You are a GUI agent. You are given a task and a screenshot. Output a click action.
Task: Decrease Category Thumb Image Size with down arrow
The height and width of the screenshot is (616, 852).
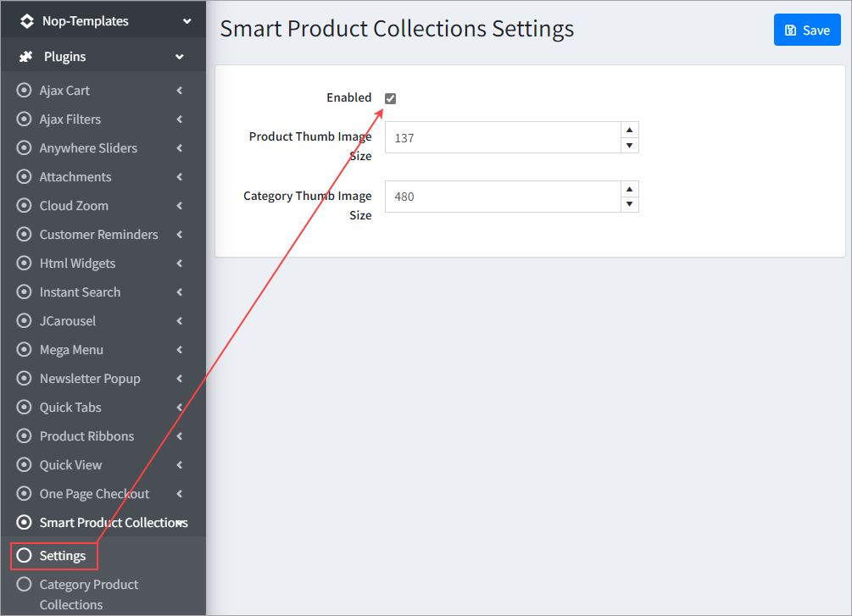pyautogui.click(x=629, y=204)
